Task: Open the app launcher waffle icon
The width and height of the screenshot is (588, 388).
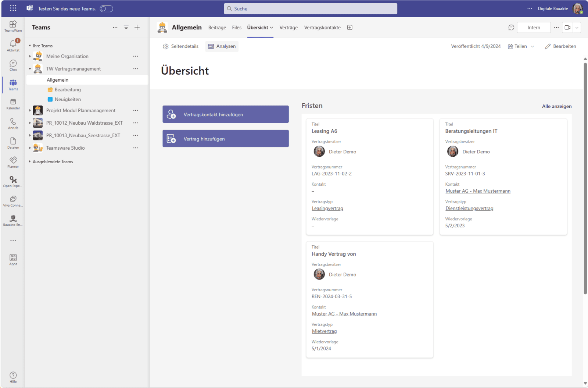Action: tap(13, 8)
